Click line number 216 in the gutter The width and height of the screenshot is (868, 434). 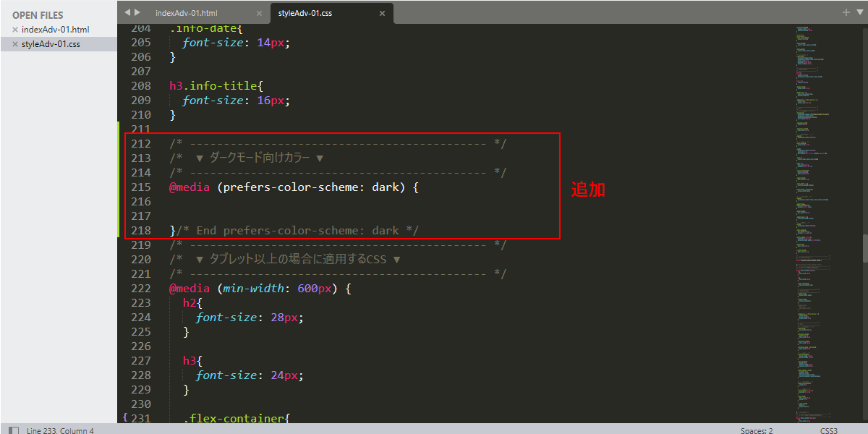[x=141, y=202]
